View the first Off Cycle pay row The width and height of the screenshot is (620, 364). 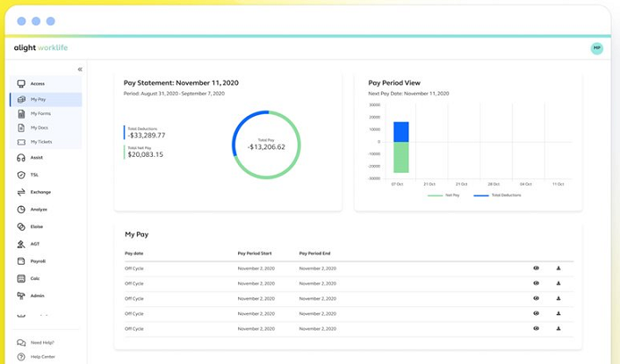tap(536, 268)
